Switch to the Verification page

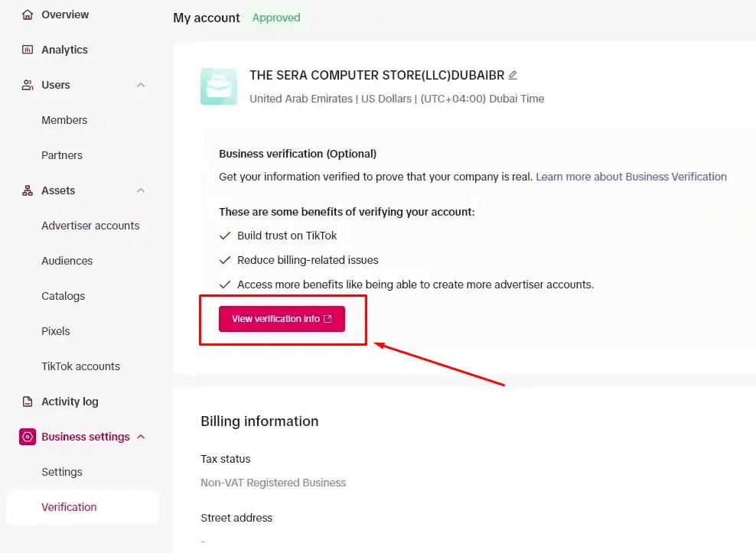tap(69, 506)
